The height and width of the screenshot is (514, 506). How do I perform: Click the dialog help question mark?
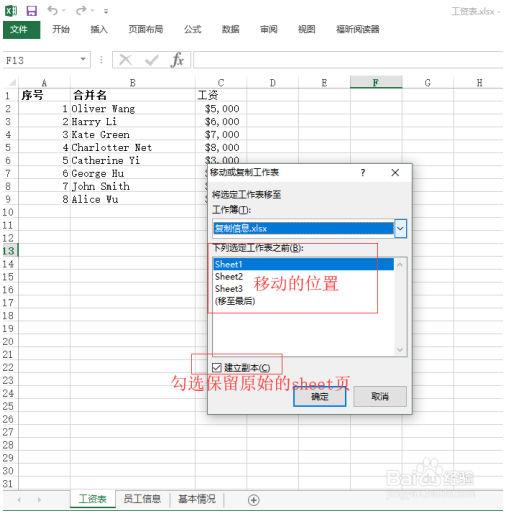coord(363,172)
